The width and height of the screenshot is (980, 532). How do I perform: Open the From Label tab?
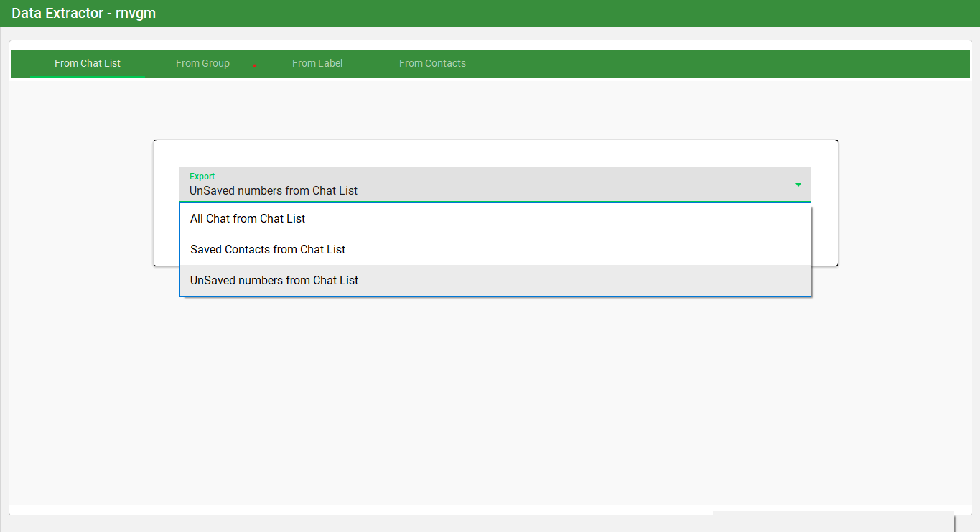point(317,63)
